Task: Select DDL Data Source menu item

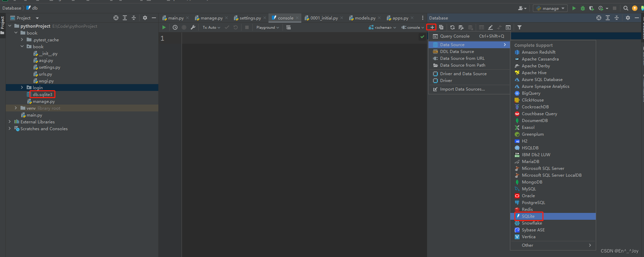Action: point(469,52)
